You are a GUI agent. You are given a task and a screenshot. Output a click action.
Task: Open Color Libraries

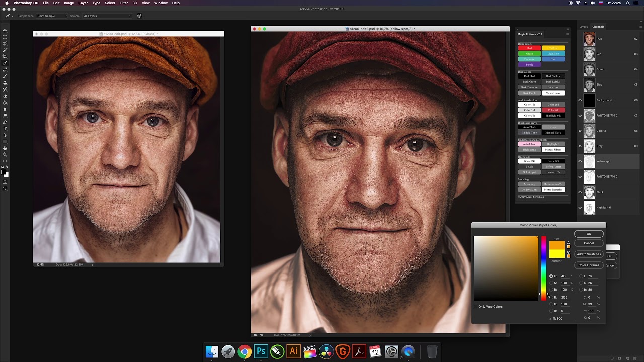point(589,265)
